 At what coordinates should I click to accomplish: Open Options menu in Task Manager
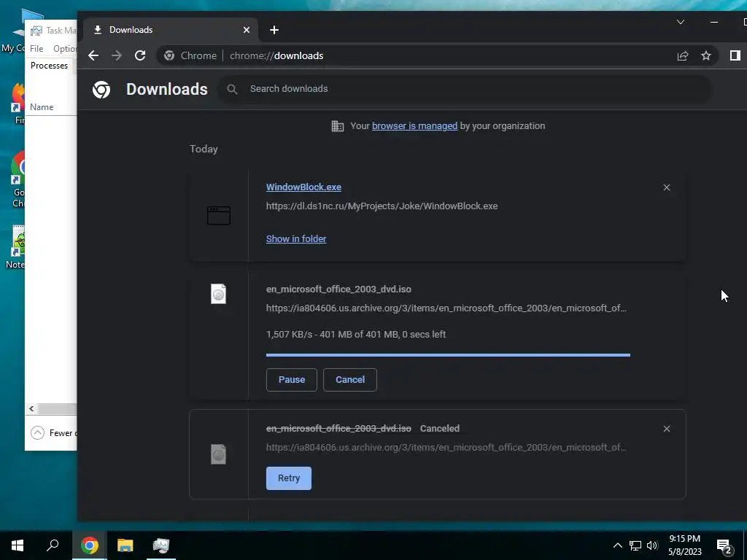tap(65, 49)
